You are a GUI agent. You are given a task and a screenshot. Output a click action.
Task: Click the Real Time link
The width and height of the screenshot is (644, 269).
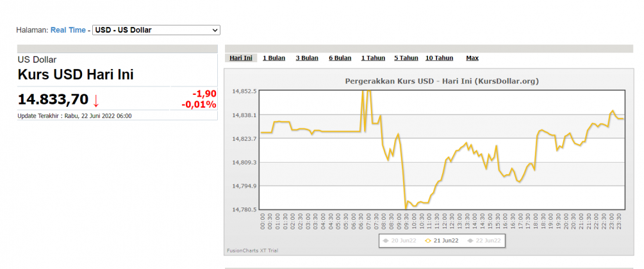[68, 30]
